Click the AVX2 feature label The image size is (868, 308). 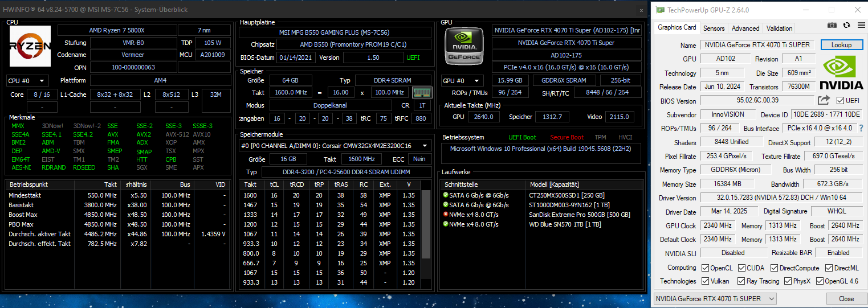(x=144, y=134)
